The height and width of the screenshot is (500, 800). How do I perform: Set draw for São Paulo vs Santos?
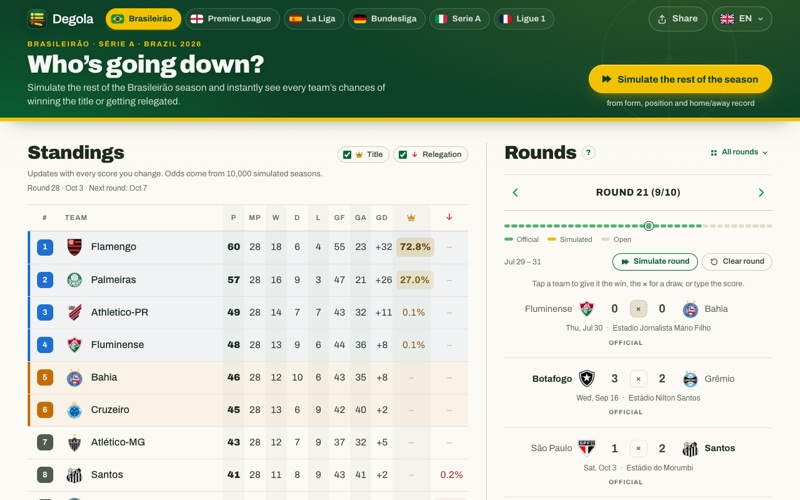638,448
